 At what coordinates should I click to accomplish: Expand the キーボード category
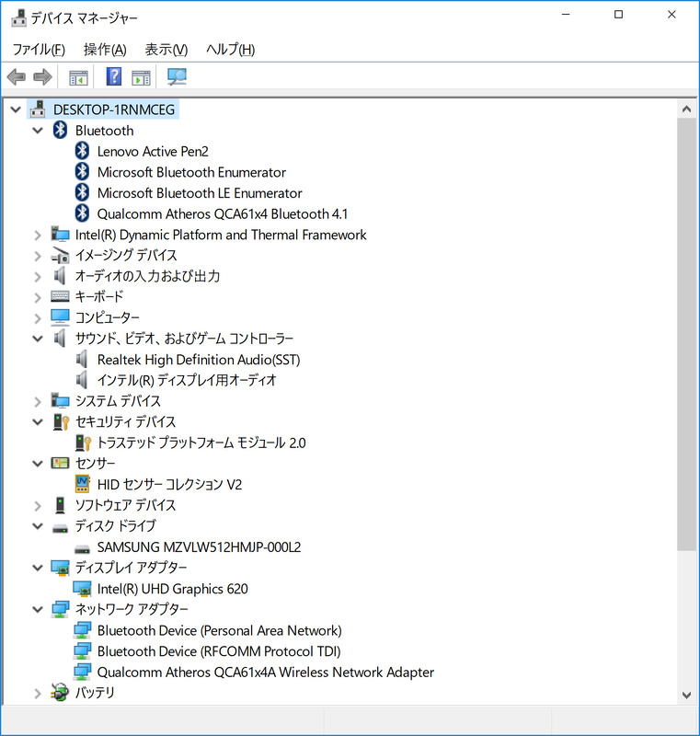pyautogui.click(x=38, y=297)
